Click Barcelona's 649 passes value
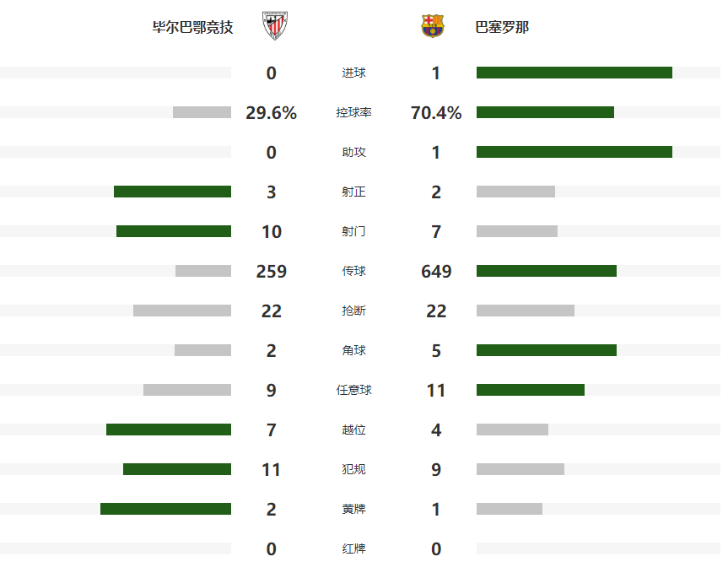728x562 pixels. (436, 272)
